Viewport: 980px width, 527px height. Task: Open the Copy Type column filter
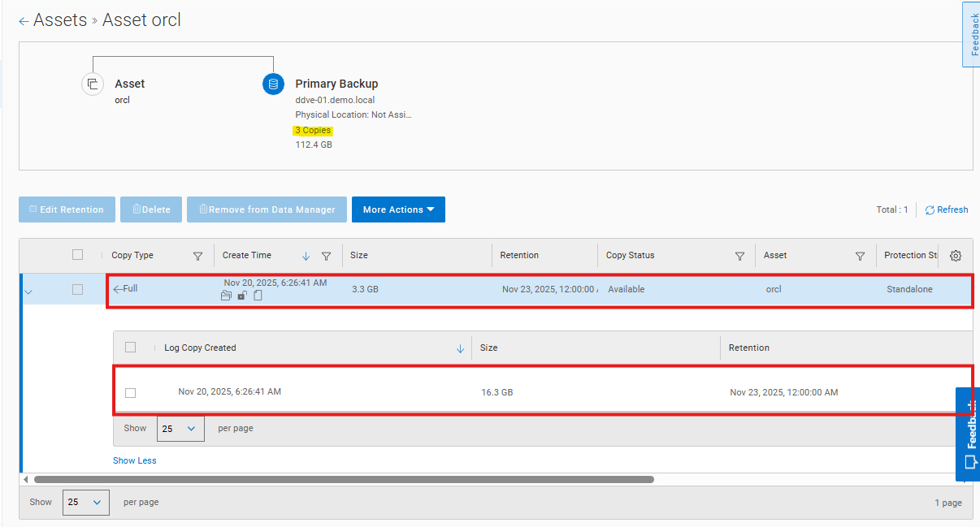click(197, 256)
